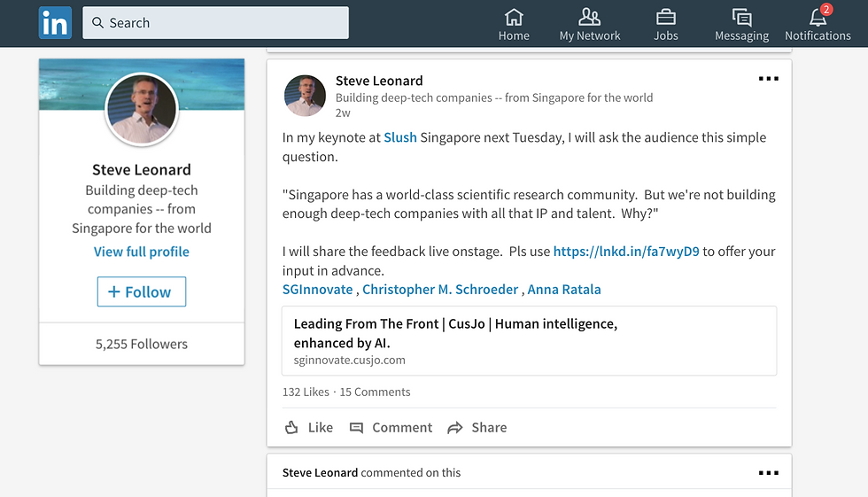Open the post options three-dot menu
The width and height of the screenshot is (868, 497).
point(769,79)
